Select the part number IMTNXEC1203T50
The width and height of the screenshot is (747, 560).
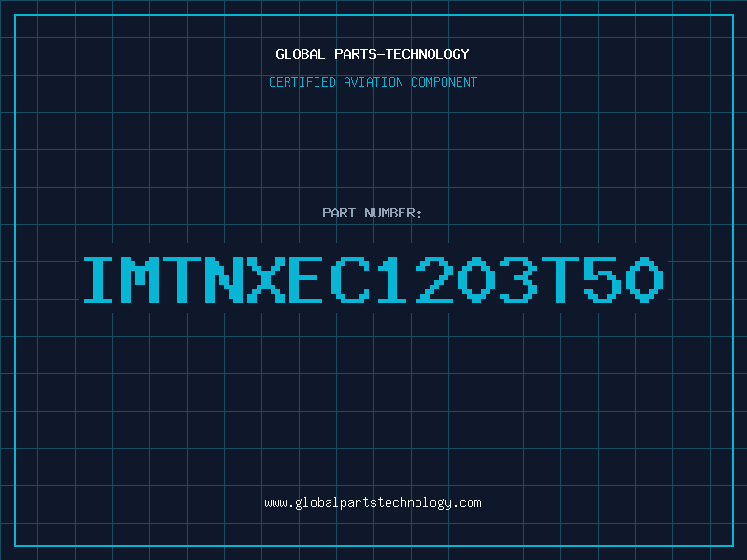click(x=373, y=280)
